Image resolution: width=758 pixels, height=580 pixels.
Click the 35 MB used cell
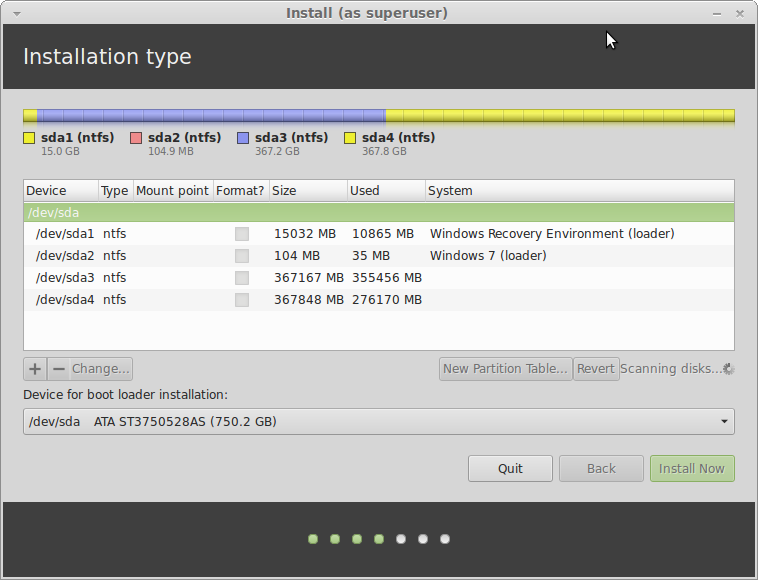pos(371,256)
